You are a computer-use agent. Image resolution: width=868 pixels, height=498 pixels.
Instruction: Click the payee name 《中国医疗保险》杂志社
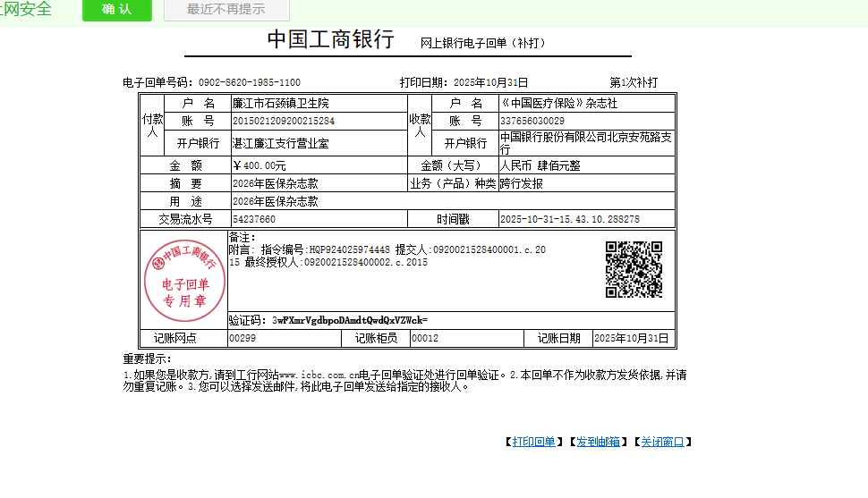pos(558,104)
